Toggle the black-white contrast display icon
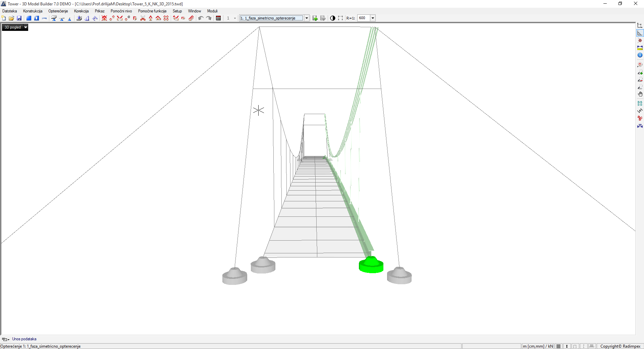 332,18
